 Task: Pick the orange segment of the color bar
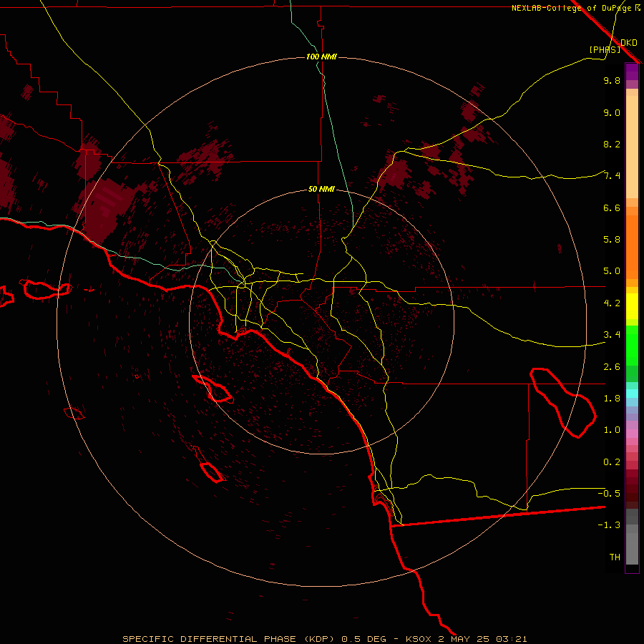[632, 248]
